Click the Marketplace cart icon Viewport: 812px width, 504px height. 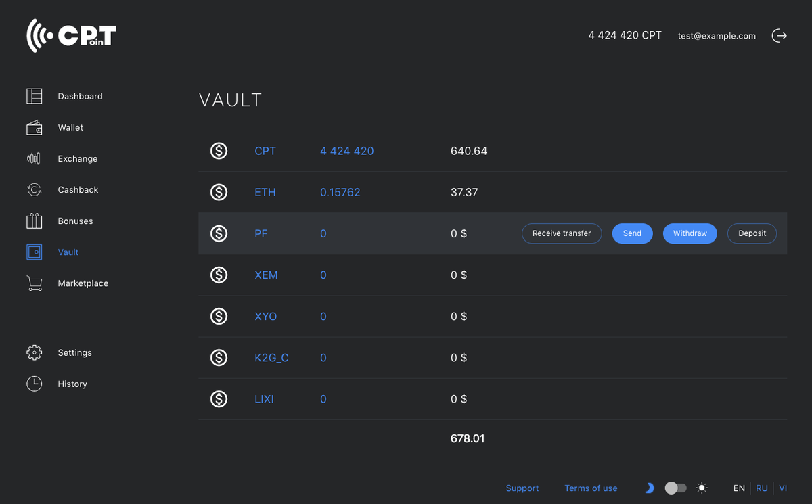click(x=35, y=283)
